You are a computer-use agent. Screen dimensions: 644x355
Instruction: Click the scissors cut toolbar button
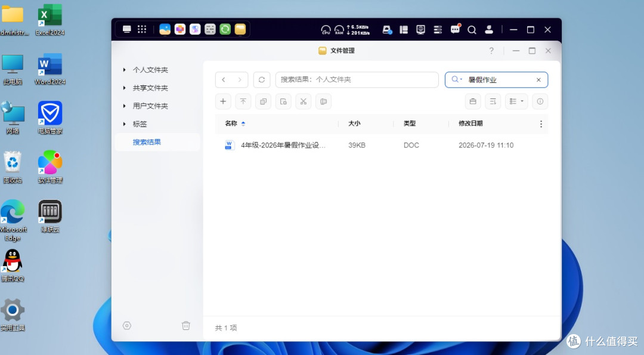(304, 101)
